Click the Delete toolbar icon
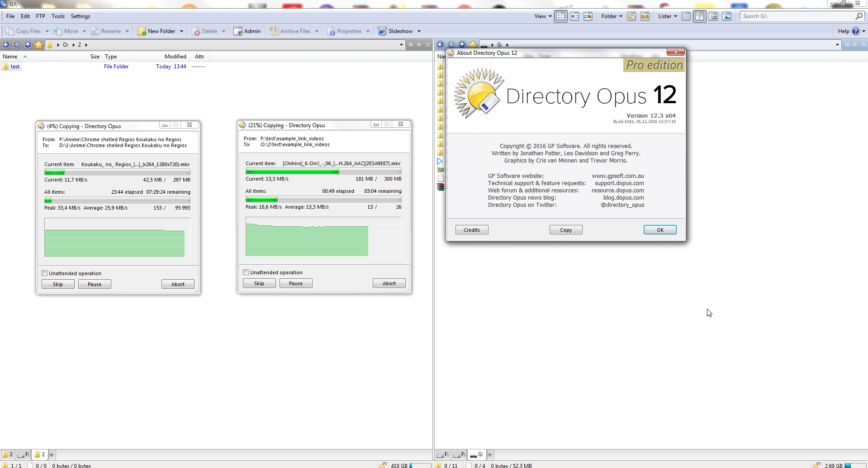 (196, 31)
